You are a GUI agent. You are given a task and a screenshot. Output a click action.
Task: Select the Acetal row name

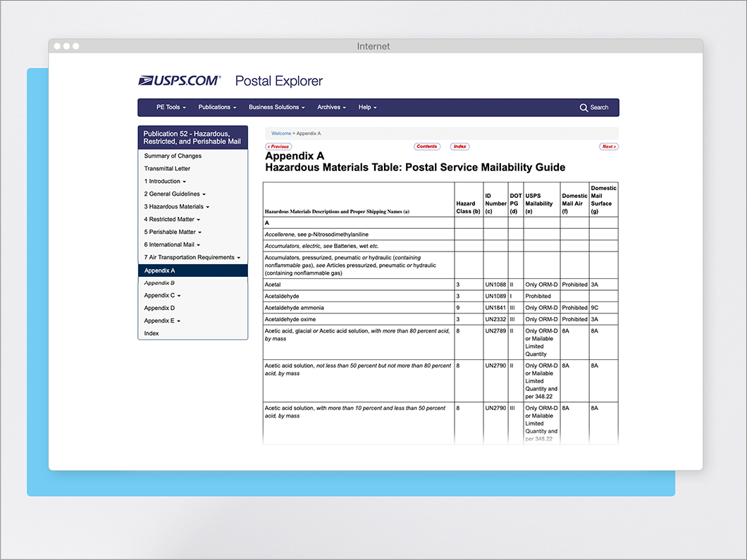[x=273, y=285]
